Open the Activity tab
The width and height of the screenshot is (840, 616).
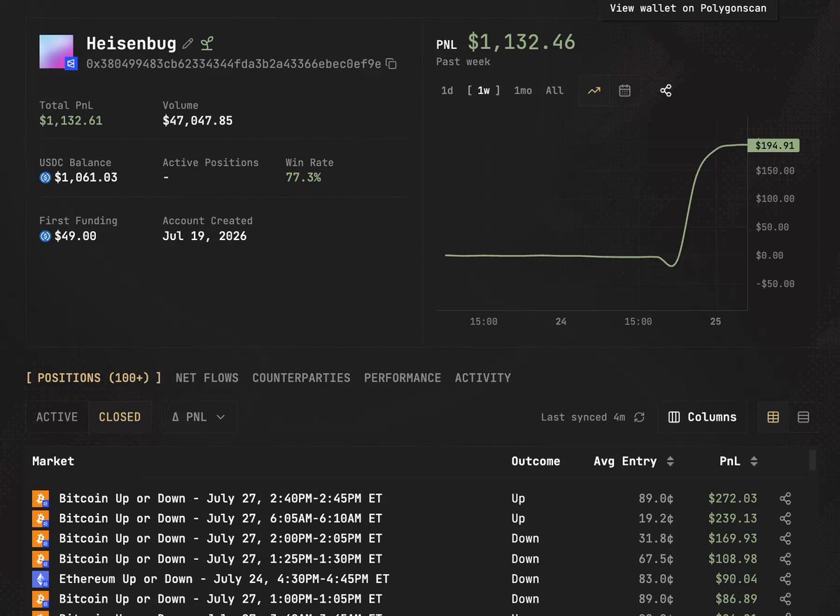(483, 378)
